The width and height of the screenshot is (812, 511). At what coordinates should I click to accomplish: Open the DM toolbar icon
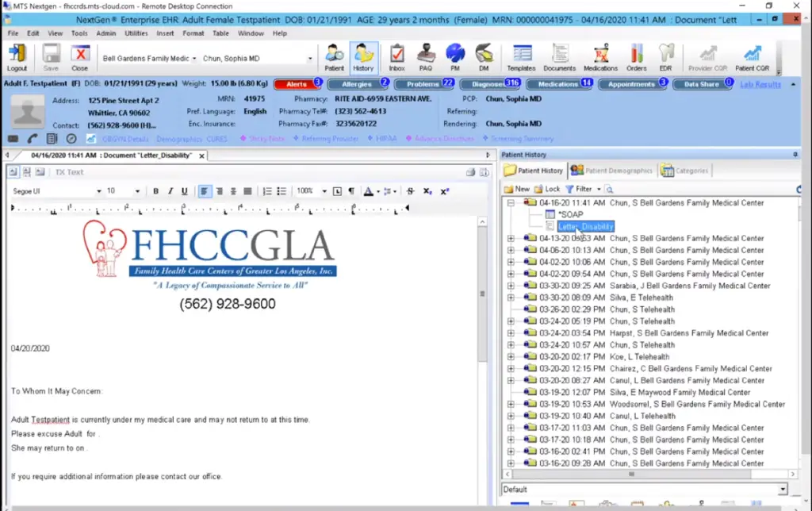pos(484,57)
